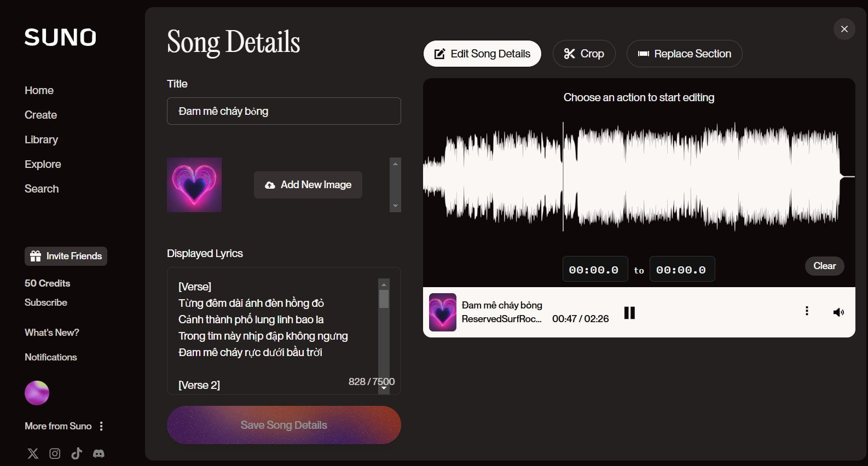Close the Song Details dialog
Image resolution: width=868 pixels, height=466 pixels.
coord(844,29)
